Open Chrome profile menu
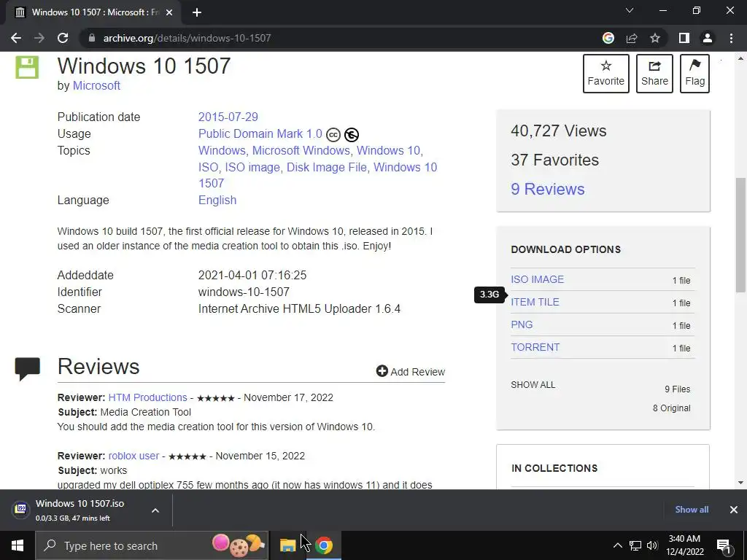747x560 pixels. click(708, 38)
